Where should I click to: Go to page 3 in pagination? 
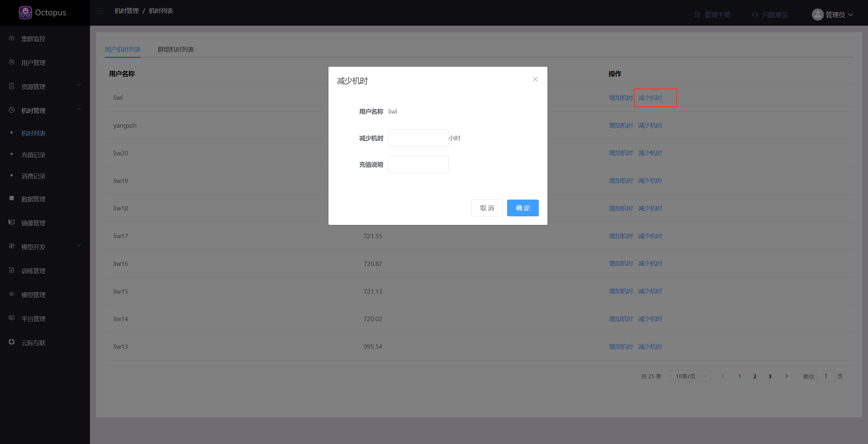tap(770, 377)
